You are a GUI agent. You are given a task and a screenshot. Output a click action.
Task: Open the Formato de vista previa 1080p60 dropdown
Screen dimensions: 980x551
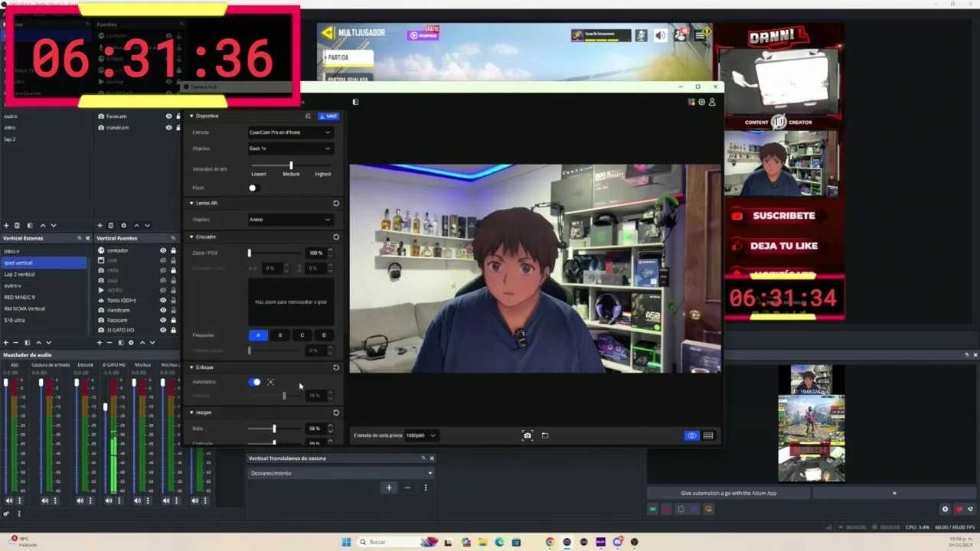420,435
